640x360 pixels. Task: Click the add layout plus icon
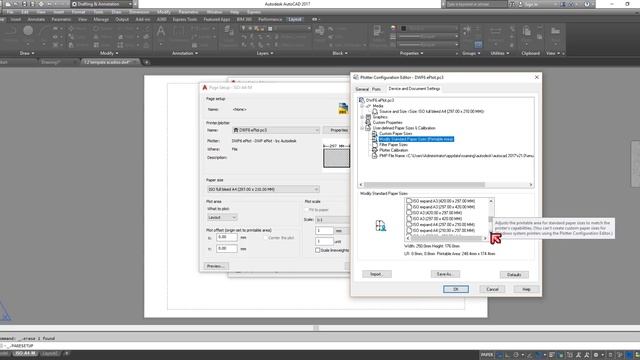67,353
